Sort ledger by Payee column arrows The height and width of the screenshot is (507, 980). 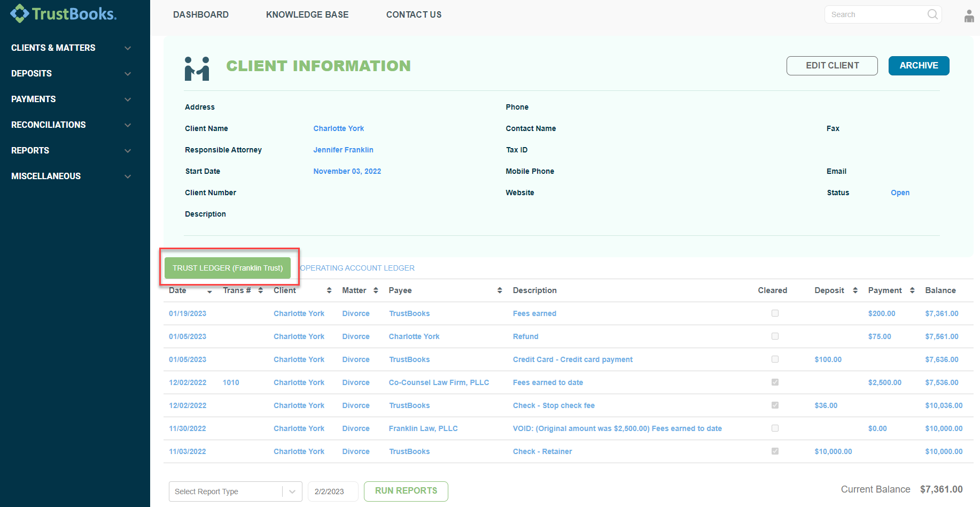500,290
